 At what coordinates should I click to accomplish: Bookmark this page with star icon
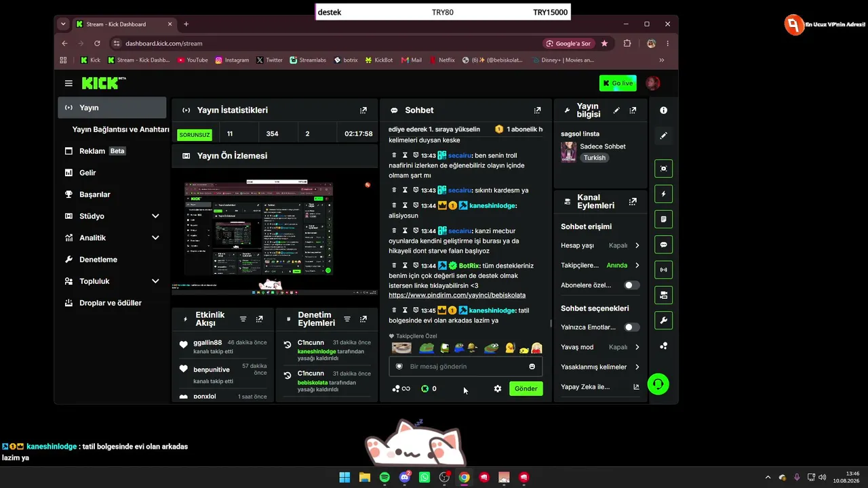[x=604, y=43]
